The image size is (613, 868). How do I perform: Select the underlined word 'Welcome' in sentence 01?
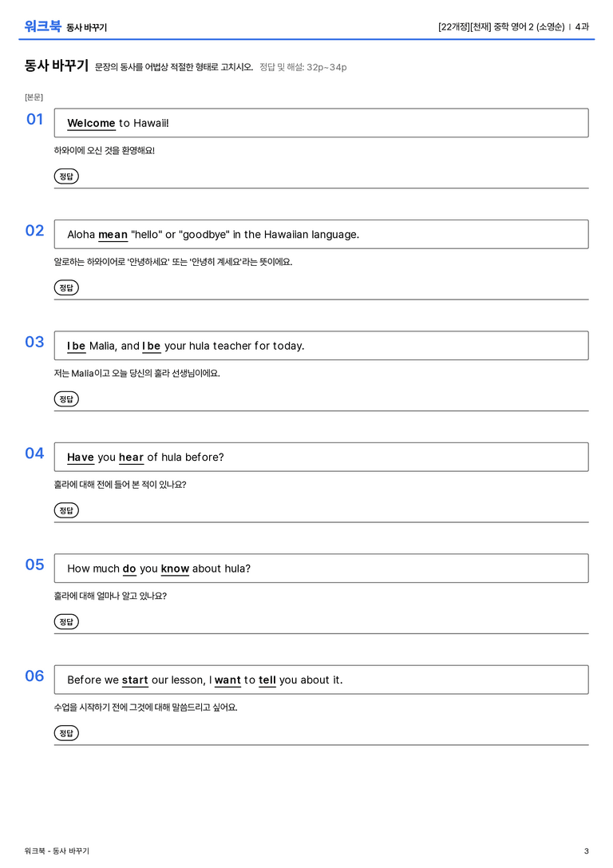point(91,124)
